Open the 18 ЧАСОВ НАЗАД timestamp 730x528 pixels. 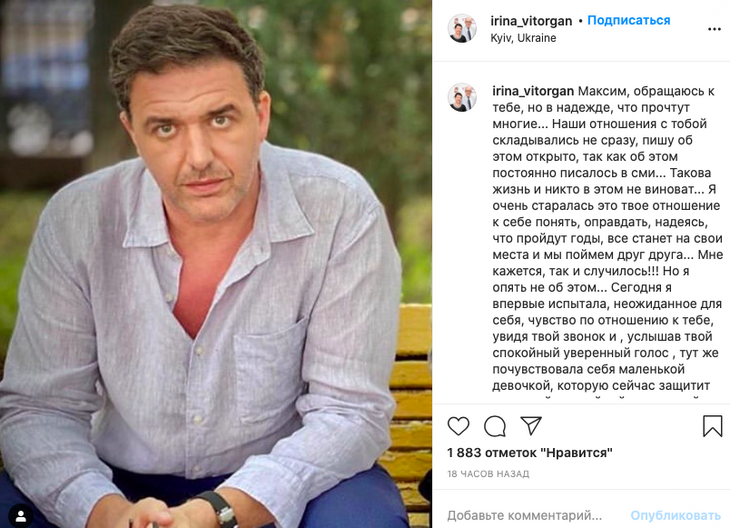point(488,474)
